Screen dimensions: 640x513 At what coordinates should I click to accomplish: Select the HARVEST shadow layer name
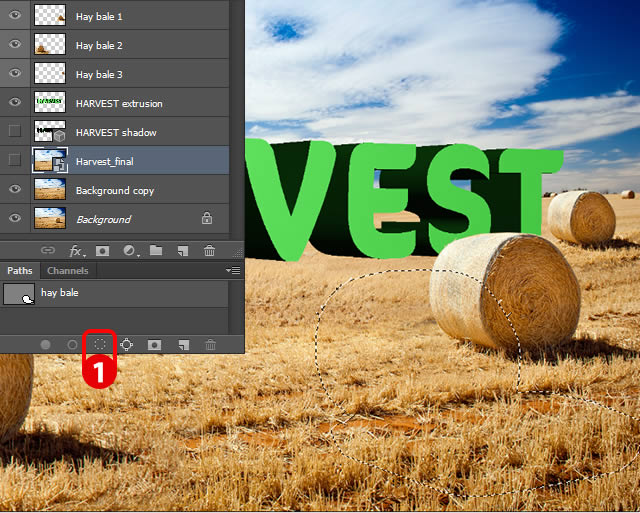point(116,133)
